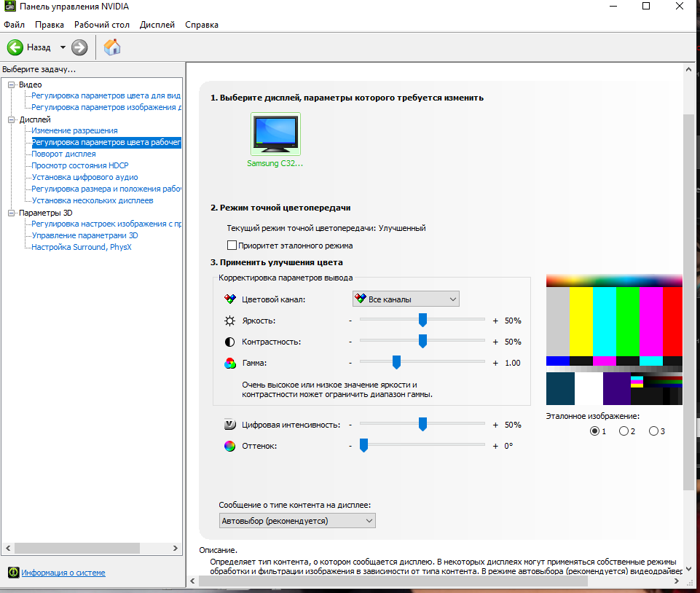Image resolution: width=700 pixels, height=593 pixels.
Task: Click the Информация о системе link
Action: [63, 573]
